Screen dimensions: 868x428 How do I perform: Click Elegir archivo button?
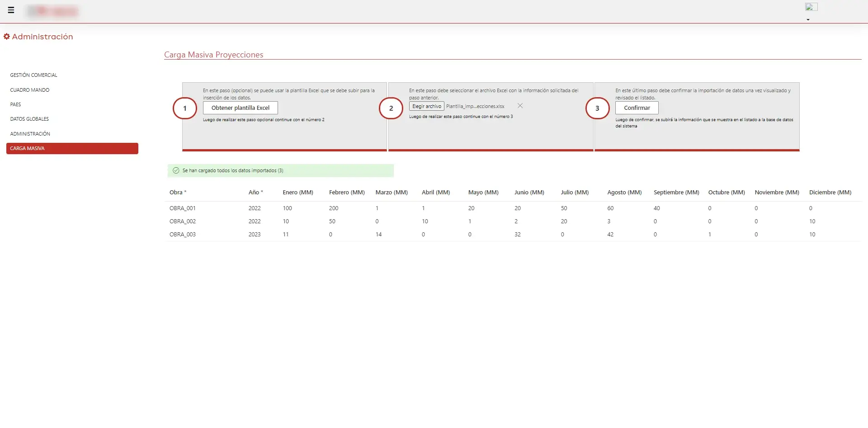[427, 106]
